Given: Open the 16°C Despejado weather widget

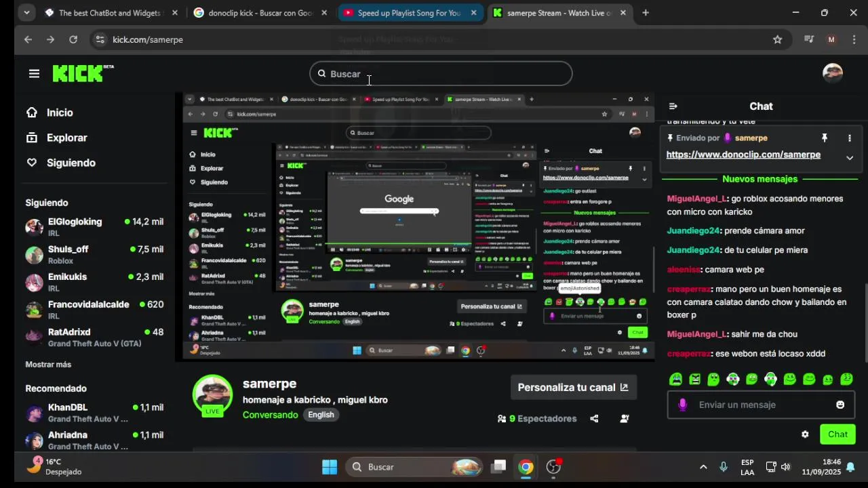Looking at the screenshot, I should pos(54,467).
